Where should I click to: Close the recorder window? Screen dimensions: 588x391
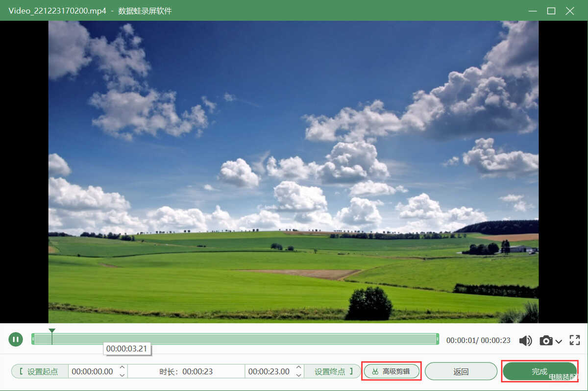pyautogui.click(x=570, y=10)
